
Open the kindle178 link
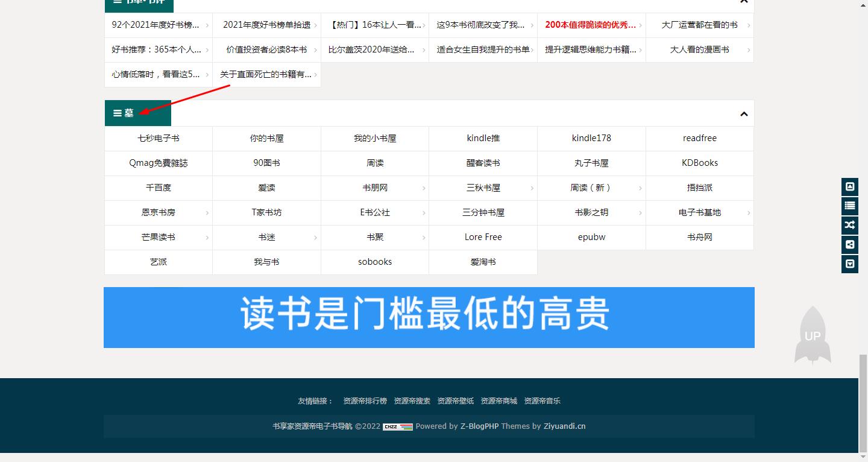point(591,138)
